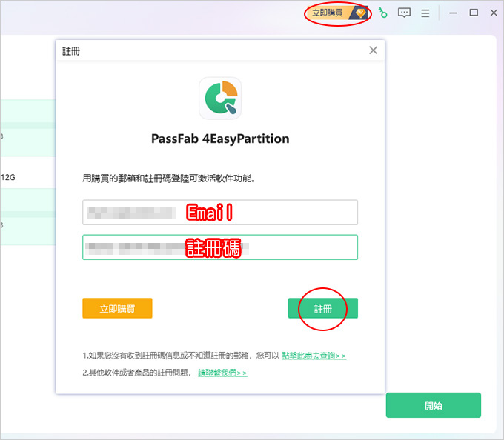This screenshot has height=440, width=504.
Task: Click the 用購買的郵箱和註冊碼 instruction text
Action: (169, 179)
